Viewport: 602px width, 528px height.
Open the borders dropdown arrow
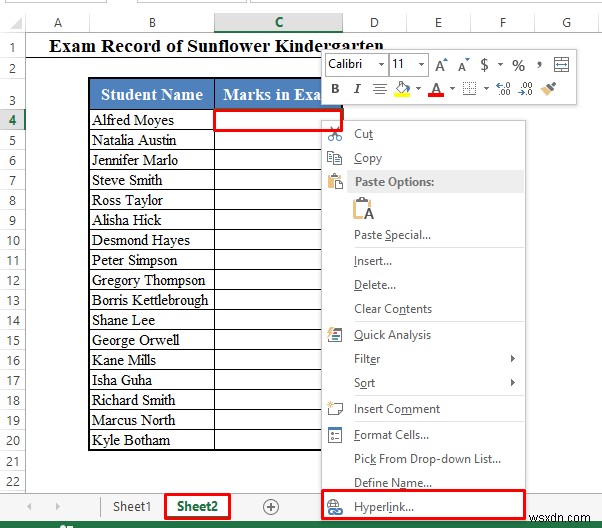(486, 89)
